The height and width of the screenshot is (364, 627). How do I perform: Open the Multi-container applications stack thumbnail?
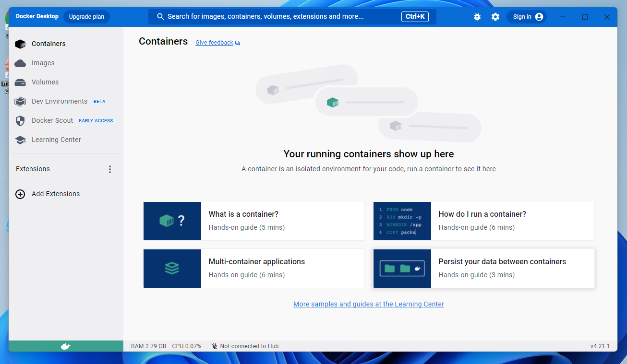click(172, 269)
